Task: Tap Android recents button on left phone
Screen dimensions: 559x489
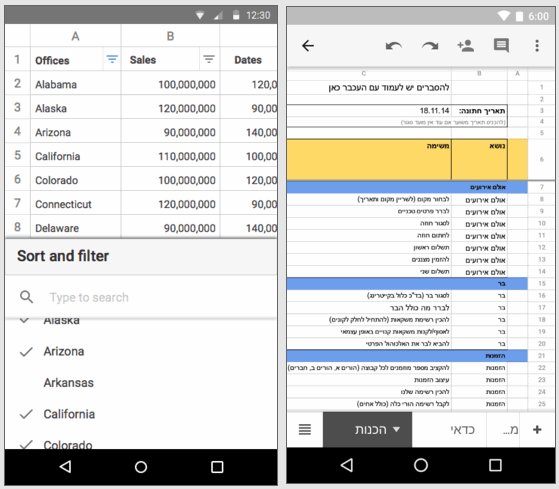Action: click(217, 467)
